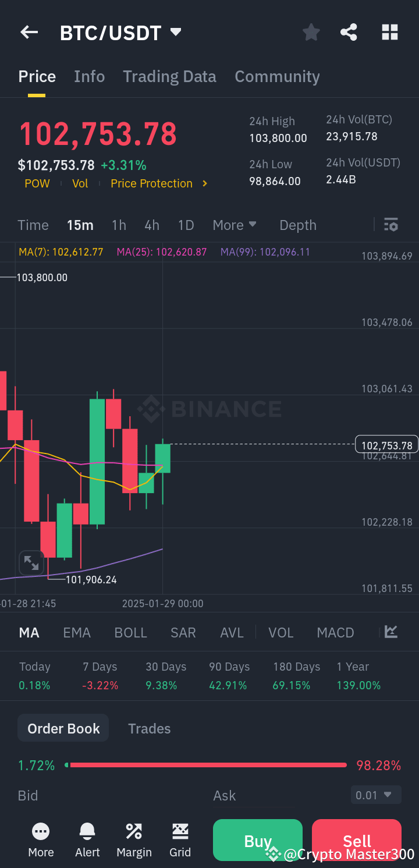Toggle the BOLL indicator

pos(131,633)
